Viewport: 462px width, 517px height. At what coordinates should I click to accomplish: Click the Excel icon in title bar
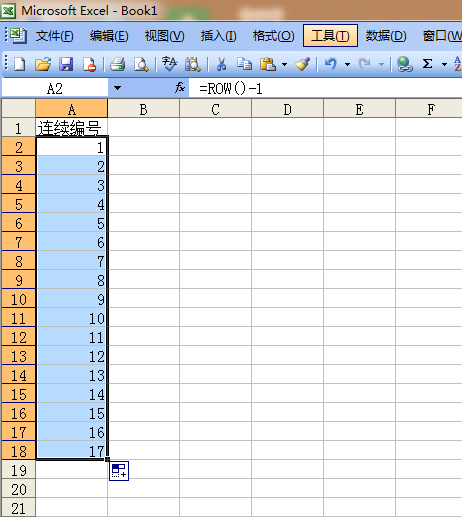(x=8, y=11)
